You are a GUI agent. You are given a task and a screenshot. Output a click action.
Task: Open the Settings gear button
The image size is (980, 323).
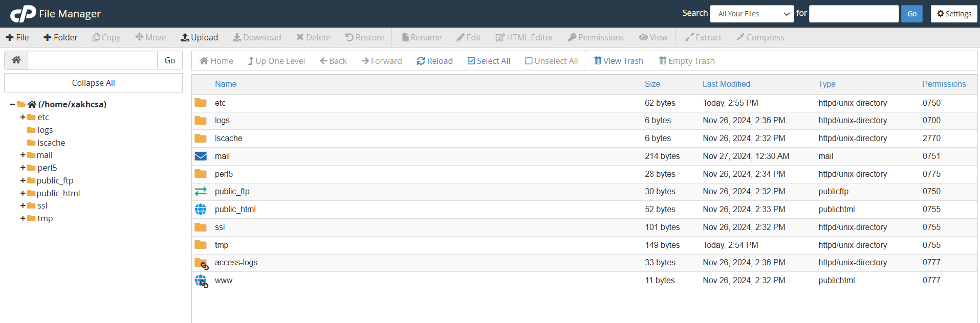point(954,14)
